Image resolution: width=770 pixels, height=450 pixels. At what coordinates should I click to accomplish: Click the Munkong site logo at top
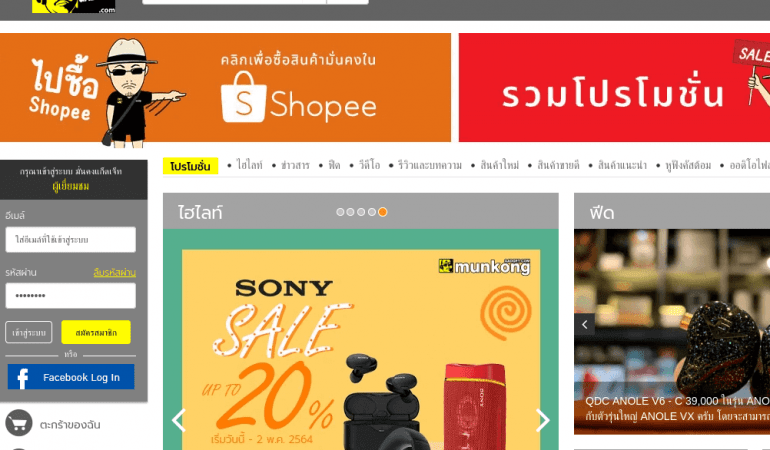(x=74, y=6)
